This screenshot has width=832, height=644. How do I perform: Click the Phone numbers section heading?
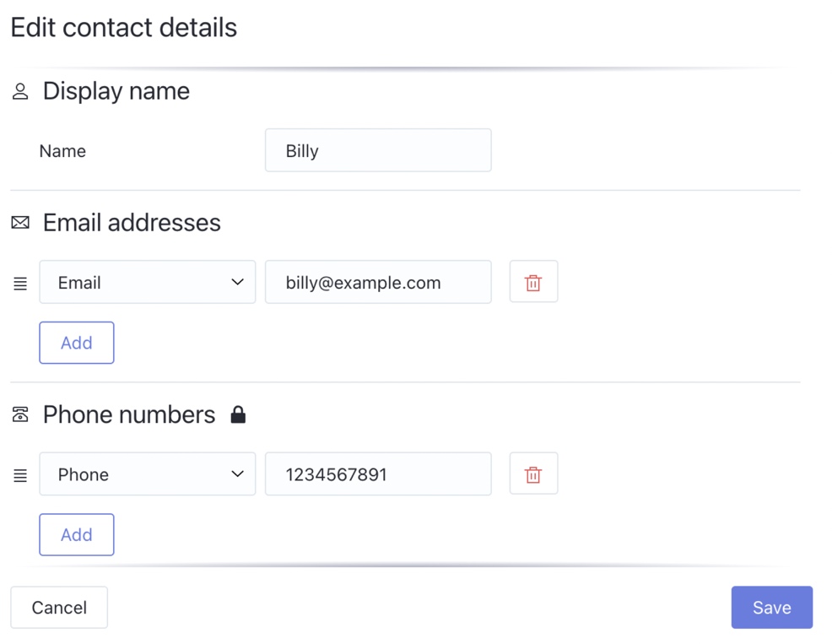click(129, 414)
